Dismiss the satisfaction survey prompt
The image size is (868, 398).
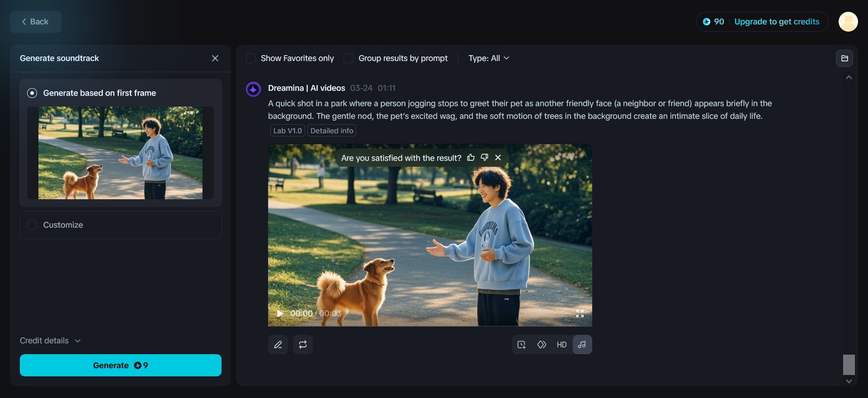[498, 157]
